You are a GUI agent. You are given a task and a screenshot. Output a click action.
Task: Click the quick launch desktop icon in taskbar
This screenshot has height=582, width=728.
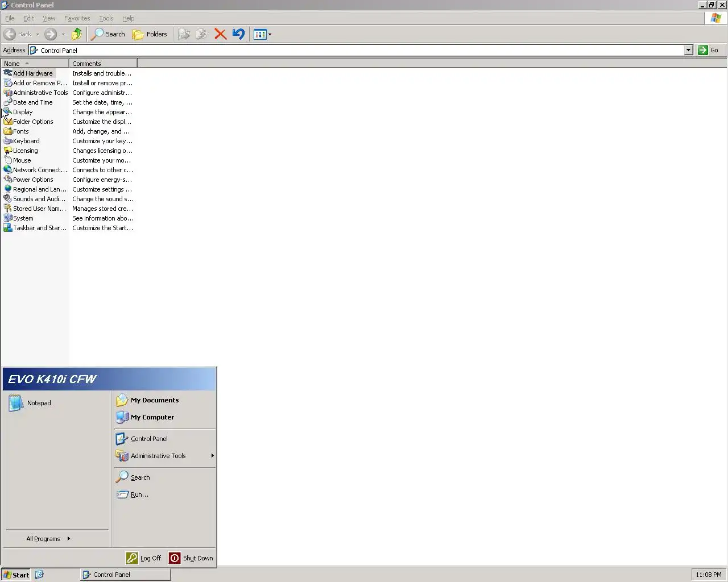click(39, 575)
